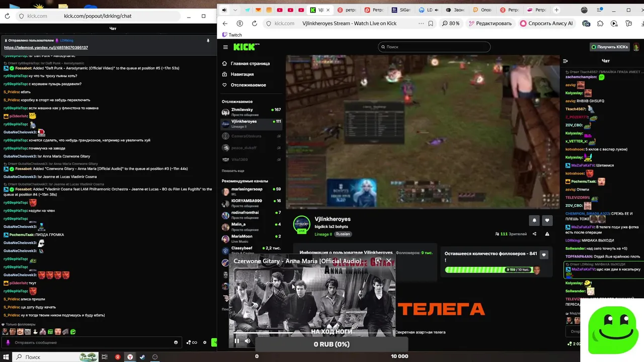Bookmark the page icon in address bar
Screen dimensions: 644x362
coord(431,23)
